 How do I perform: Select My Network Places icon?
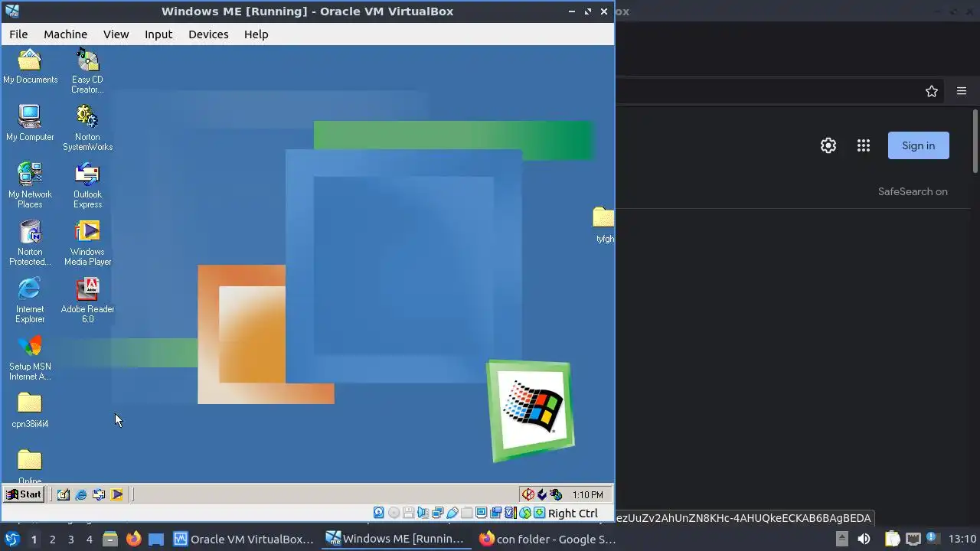pyautogui.click(x=30, y=185)
